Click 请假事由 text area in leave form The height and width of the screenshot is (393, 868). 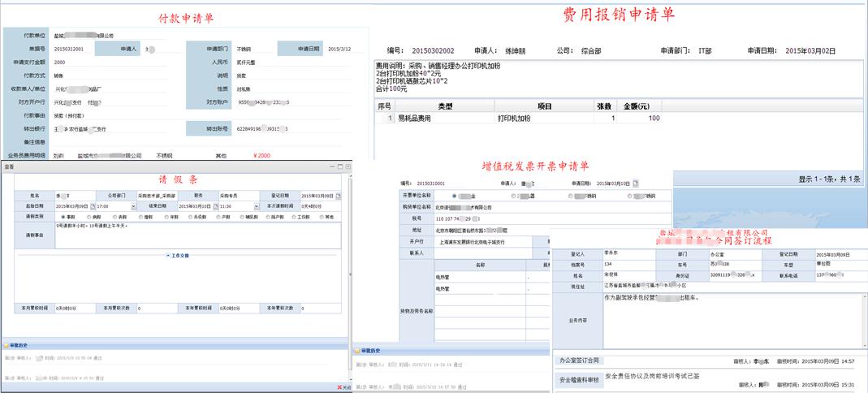click(x=197, y=235)
